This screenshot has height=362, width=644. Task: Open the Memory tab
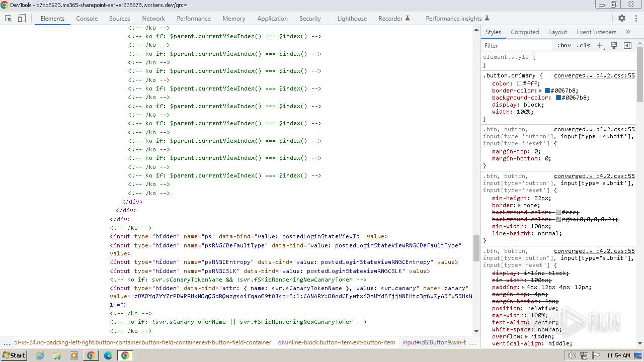(234, 18)
